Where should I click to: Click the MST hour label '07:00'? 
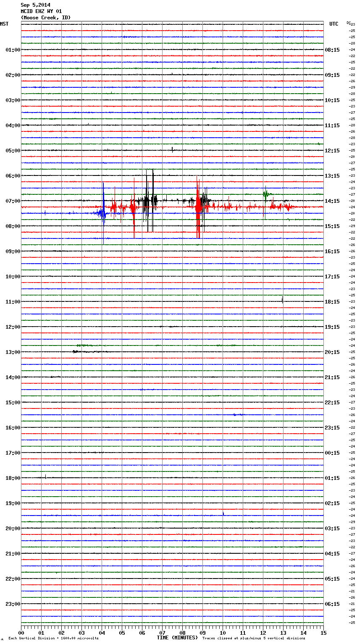[13, 201]
